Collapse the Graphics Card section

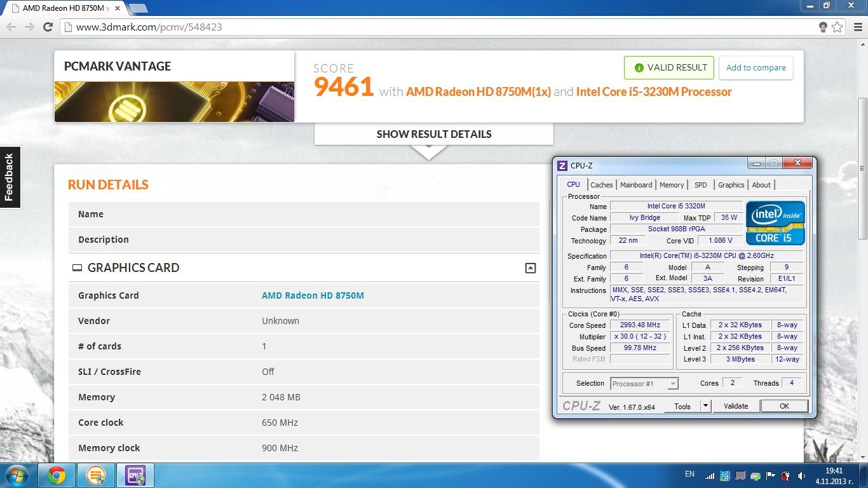tap(530, 268)
